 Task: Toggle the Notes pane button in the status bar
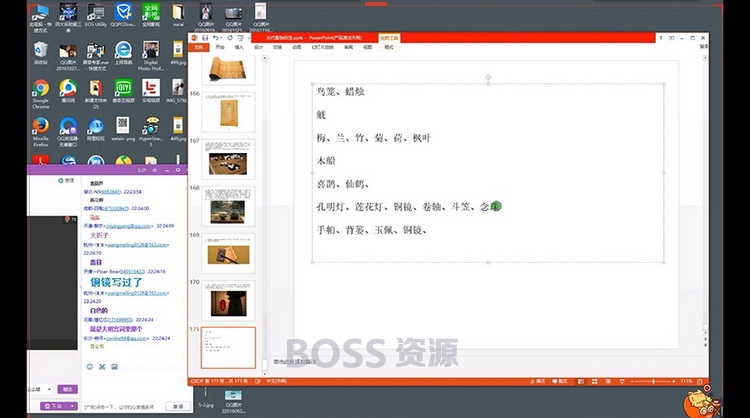click(538, 382)
